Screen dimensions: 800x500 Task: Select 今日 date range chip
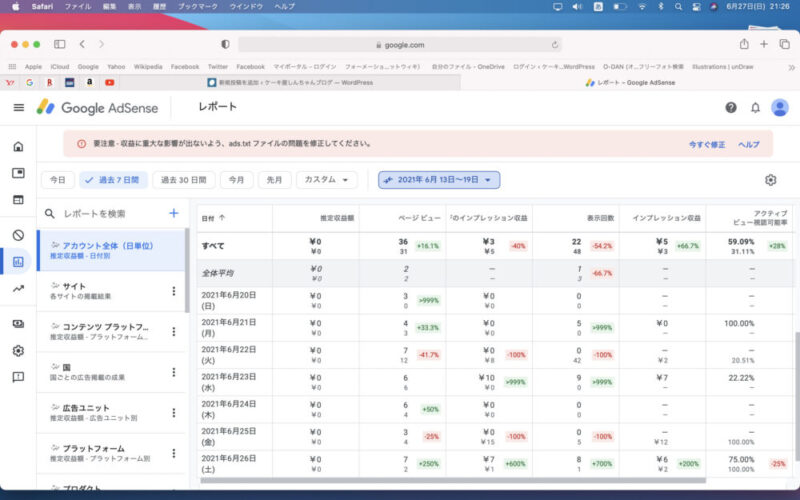click(x=58, y=180)
